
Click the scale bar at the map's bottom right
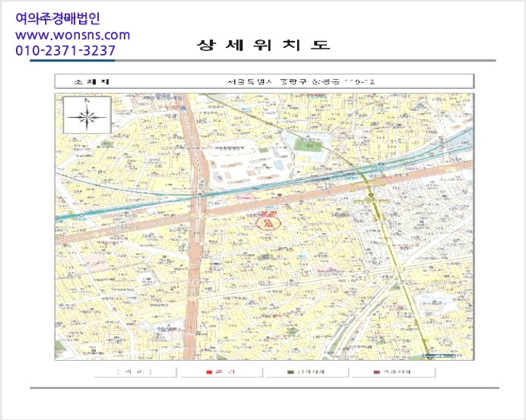(x=439, y=355)
